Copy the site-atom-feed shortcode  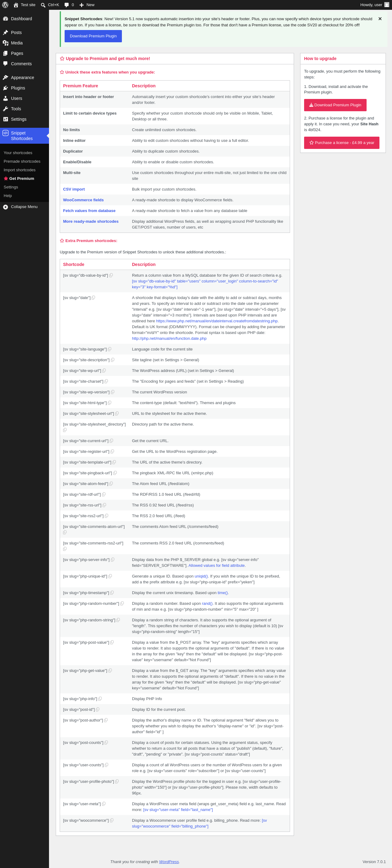click(x=111, y=483)
